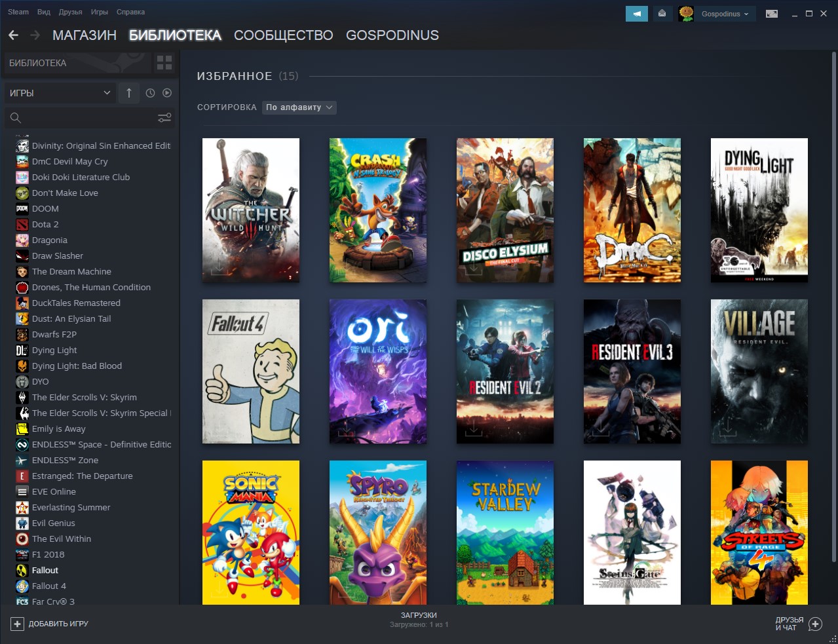Click the БИБЛИОТЕКА home header in sidebar

click(x=77, y=63)
